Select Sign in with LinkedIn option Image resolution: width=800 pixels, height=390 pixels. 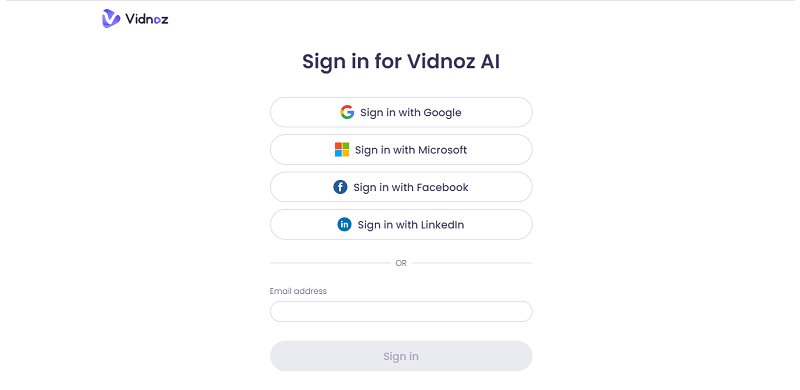[x=401, y=225]
